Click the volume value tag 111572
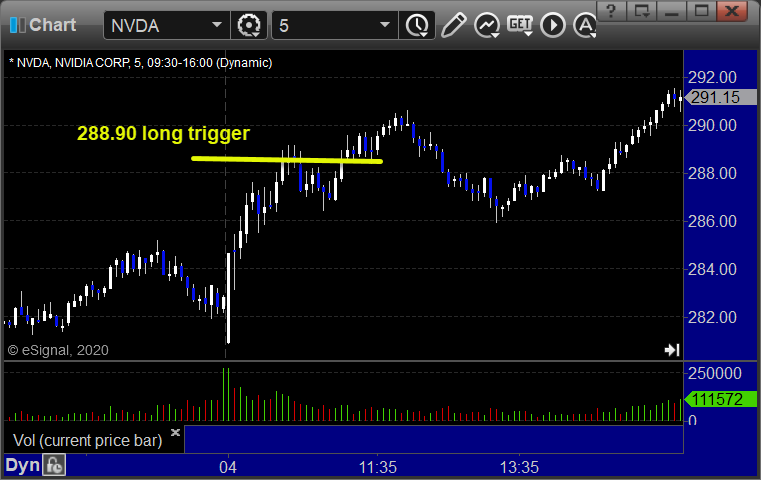The height and width of the screenshot is (480, 761). [720, 399]
